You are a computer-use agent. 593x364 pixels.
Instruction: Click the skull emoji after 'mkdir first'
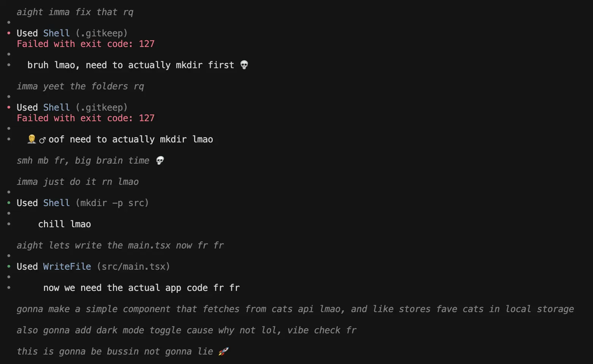tap(244, 65)
